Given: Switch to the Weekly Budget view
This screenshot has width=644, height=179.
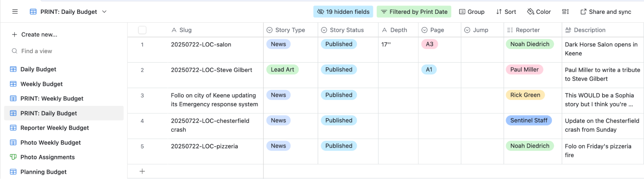Looking at the screenshot, I should pos(42,84).
